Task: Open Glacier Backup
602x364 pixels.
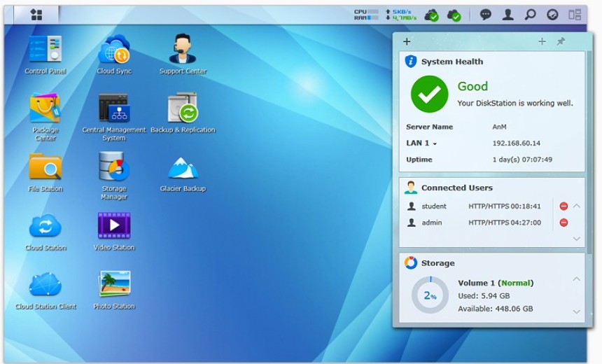Action: (183, 169)
